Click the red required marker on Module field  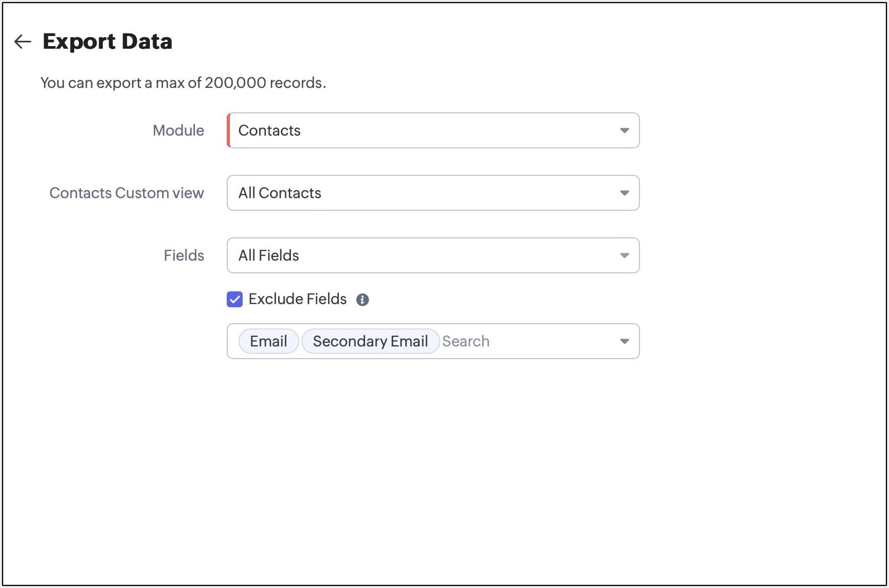(228, 130)
